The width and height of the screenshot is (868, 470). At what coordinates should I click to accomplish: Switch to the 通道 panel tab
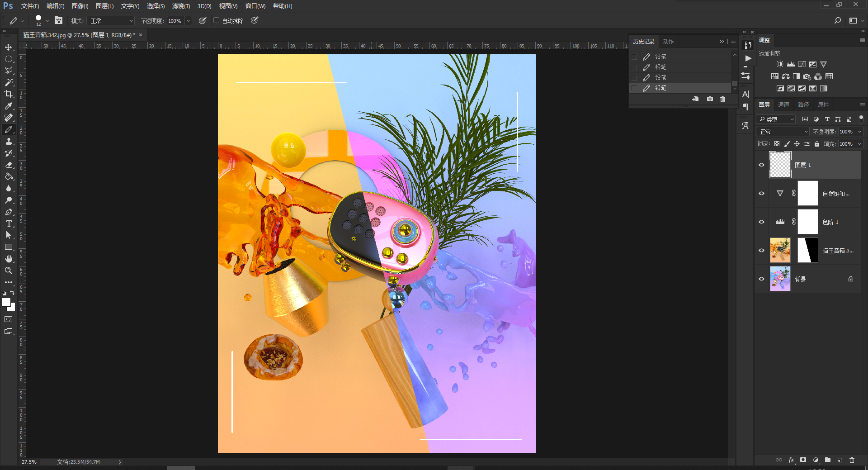coord(784,104)
